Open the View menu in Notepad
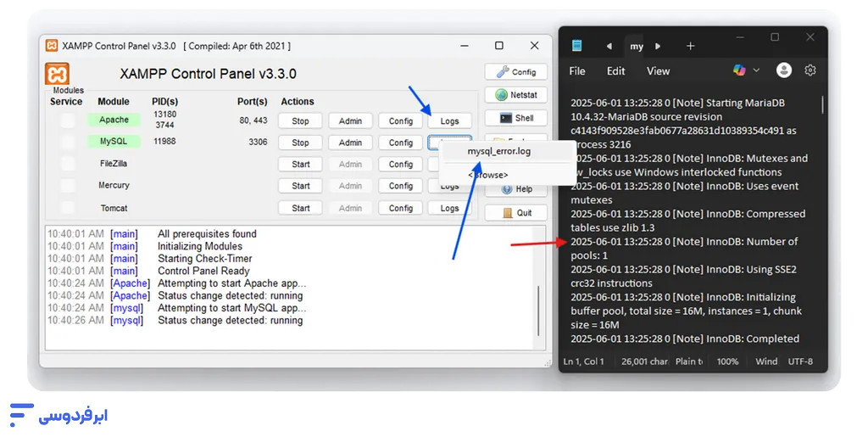 click(658, 71)
